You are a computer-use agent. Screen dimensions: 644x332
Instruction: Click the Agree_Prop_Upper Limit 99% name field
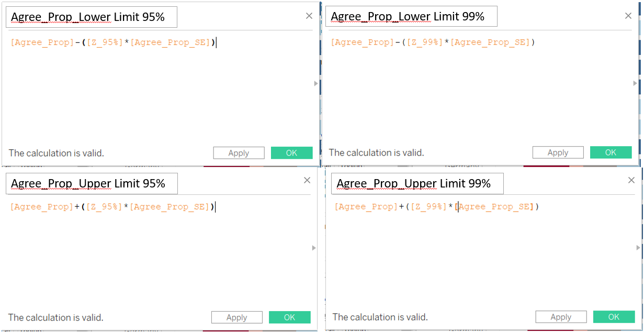pos(417,184)
